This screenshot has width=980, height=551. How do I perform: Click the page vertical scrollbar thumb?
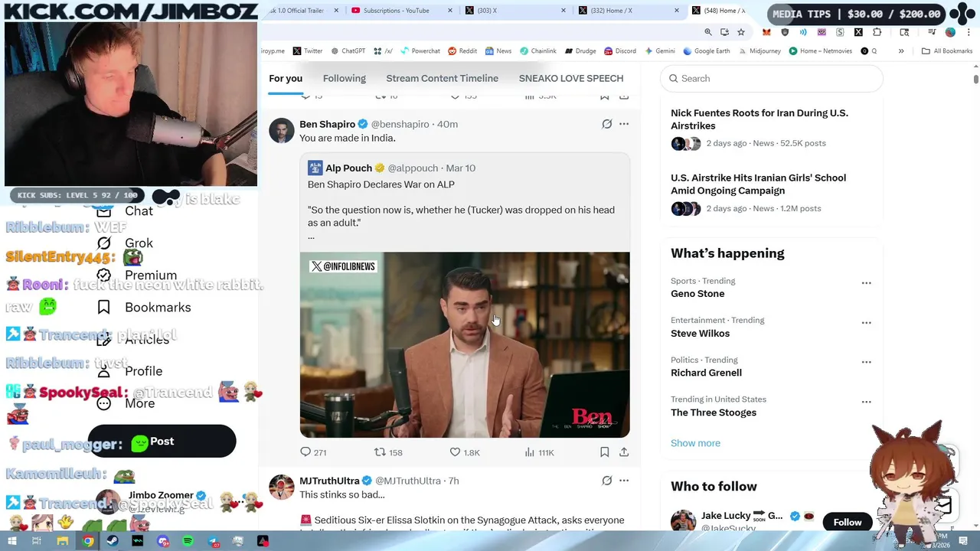[x=975, y=80]
